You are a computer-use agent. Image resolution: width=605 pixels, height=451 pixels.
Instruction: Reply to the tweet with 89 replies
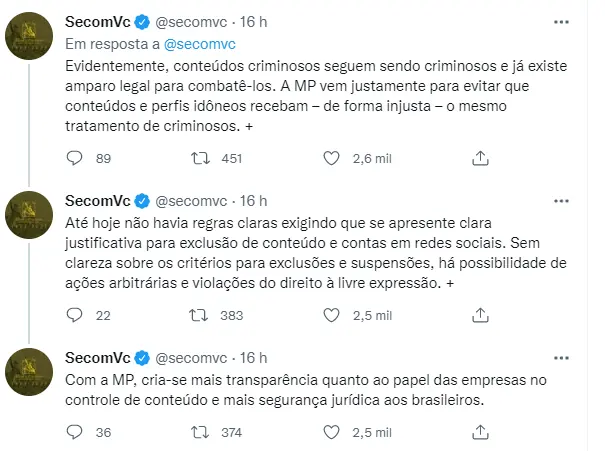73,157
